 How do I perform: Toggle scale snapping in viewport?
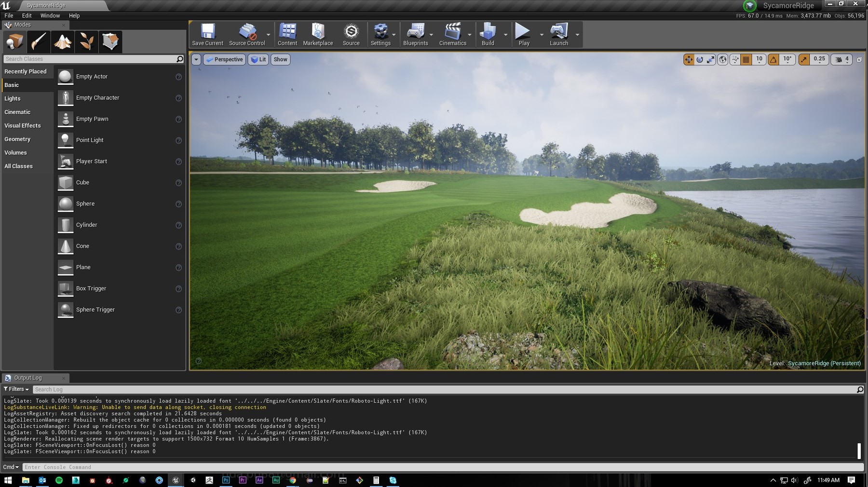804,59
